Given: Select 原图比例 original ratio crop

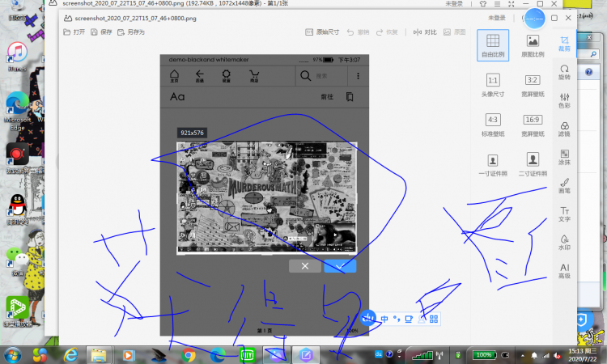Looking at the screenshot, I should (x=533, y=45).
